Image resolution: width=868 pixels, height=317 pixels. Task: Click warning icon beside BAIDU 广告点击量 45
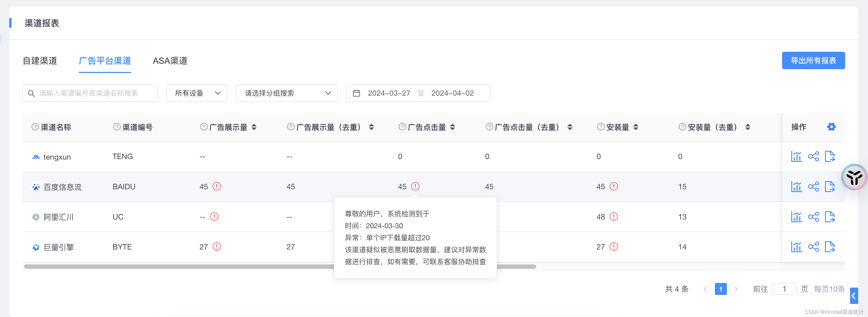(x=415, y=186)
